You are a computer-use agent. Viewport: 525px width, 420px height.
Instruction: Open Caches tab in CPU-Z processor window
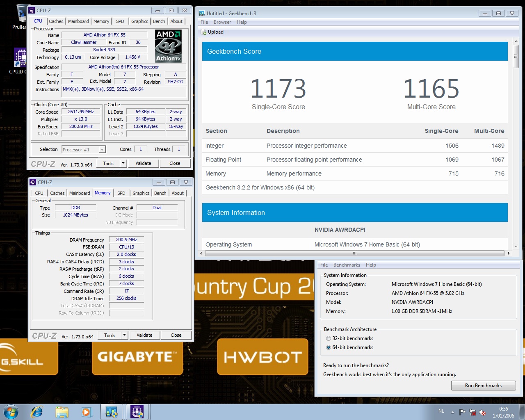(56, 21)
